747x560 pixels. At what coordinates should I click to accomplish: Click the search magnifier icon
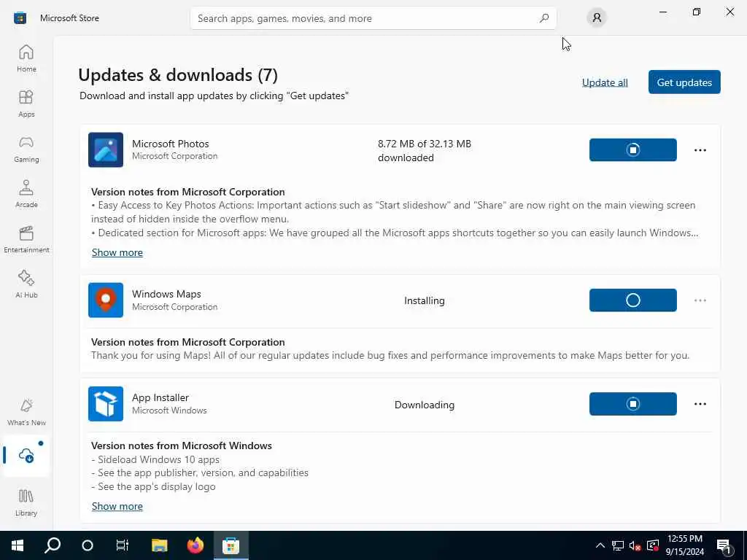coord(544,18)
